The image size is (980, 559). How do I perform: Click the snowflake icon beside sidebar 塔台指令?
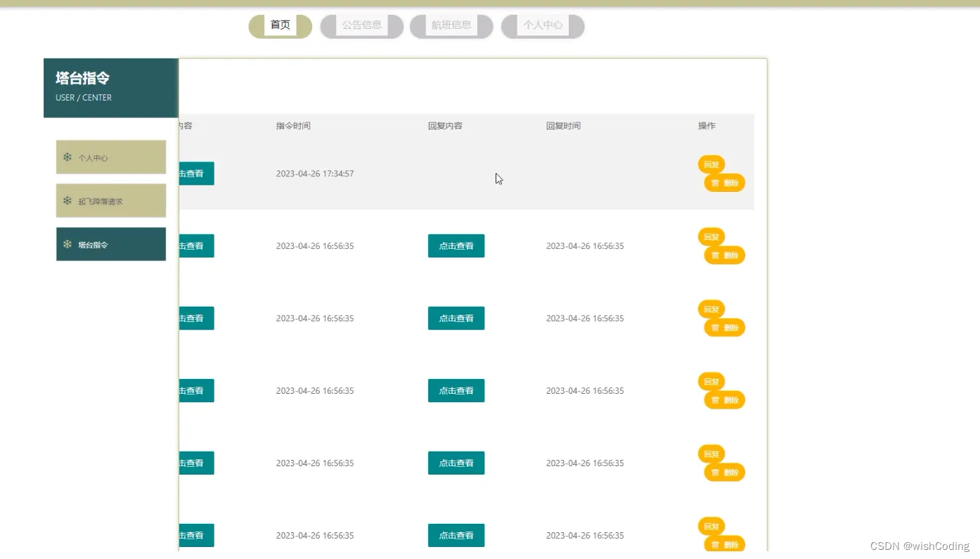point(67,244)
